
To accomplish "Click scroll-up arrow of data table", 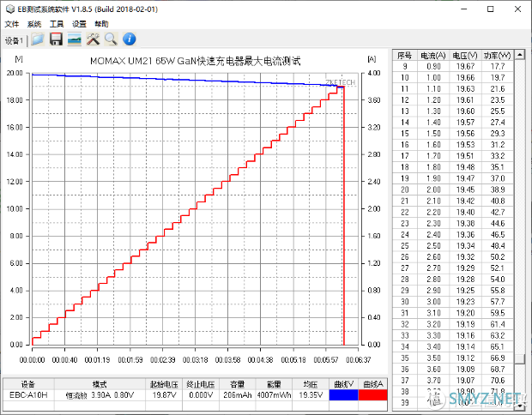I will pos(519,55).
